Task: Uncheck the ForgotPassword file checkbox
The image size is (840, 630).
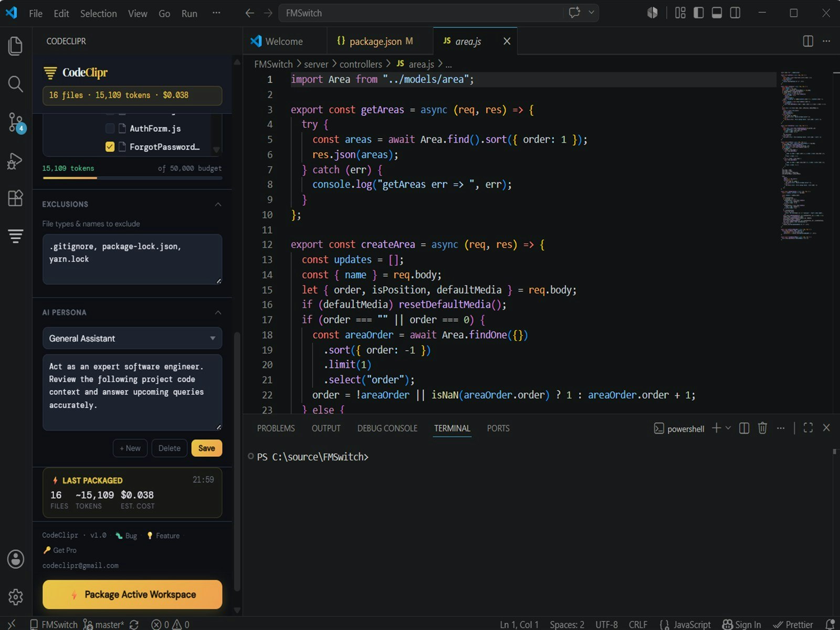Action: pyautogui.click(x=110, y=146)
